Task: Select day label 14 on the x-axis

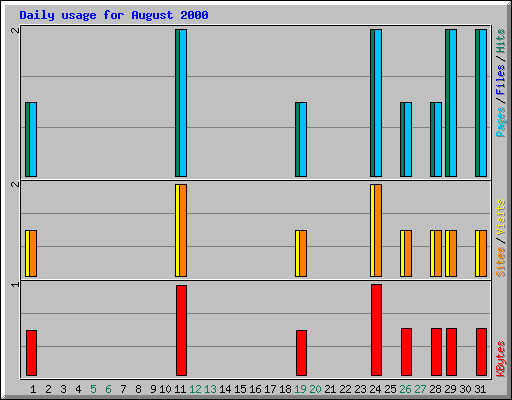Action: click(225, 389)
